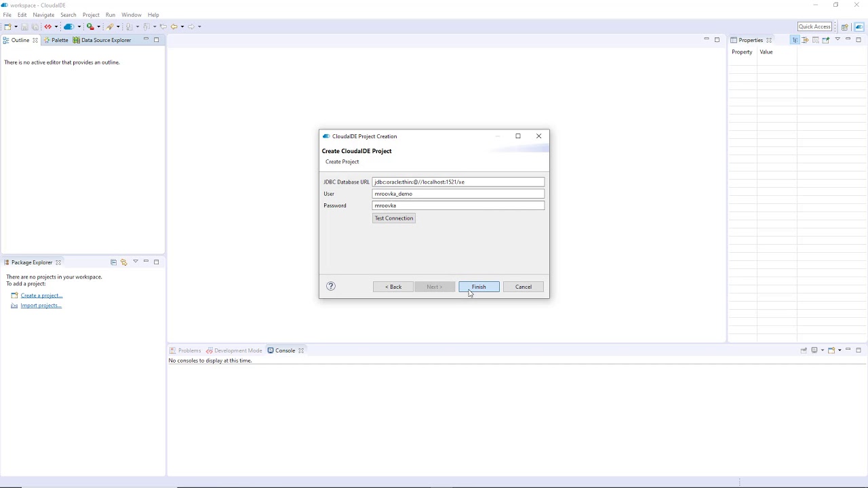Click Open Console icon in Console view
868x488 pixels.
click(831, 350)
